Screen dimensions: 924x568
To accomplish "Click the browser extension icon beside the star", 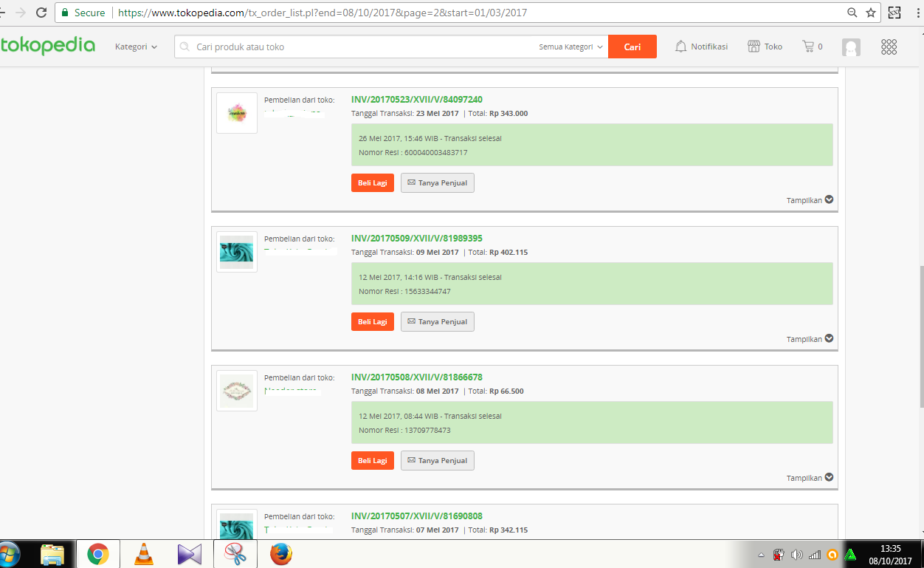I will click(x=894, y=13).
